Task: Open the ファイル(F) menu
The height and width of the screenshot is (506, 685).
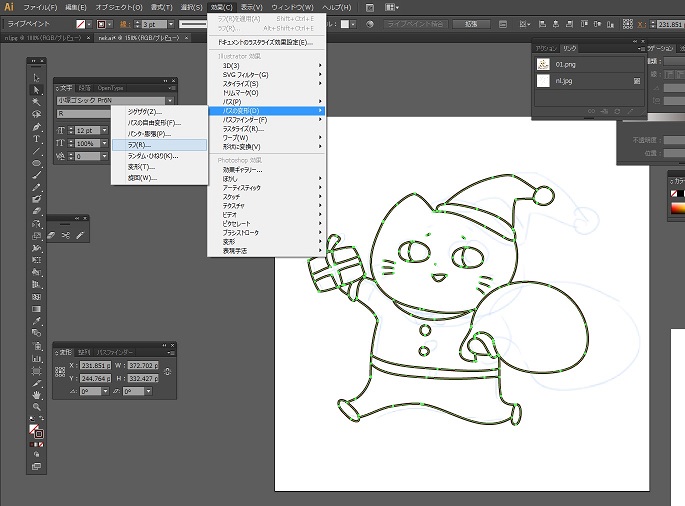Action: 40,7
